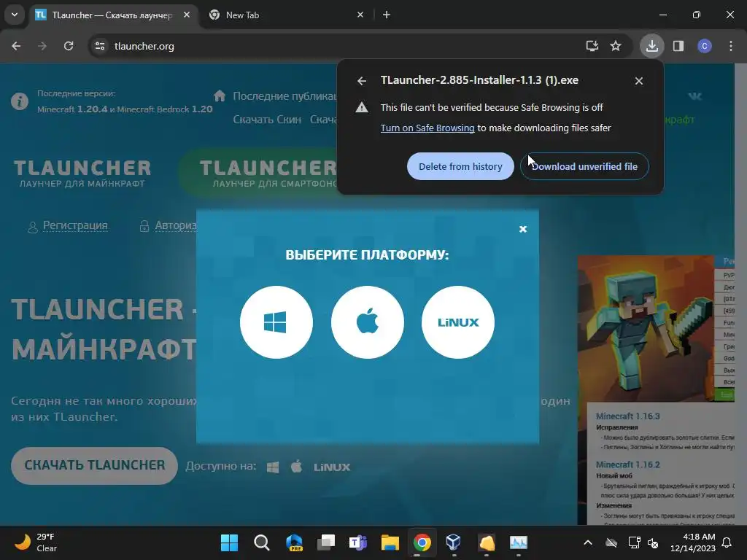Screen dimensions: 747x560
Task: Open taskbar Search
Action: 262,542
